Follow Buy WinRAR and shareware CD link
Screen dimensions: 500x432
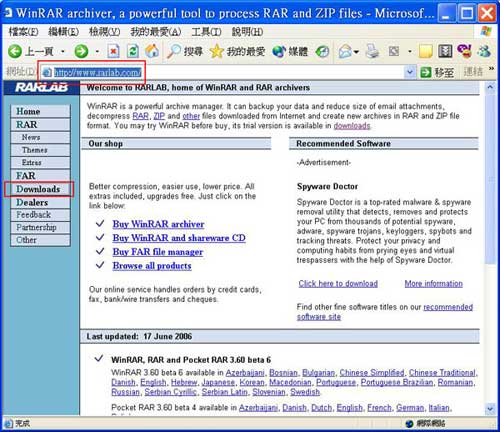[x=179, y=238]
